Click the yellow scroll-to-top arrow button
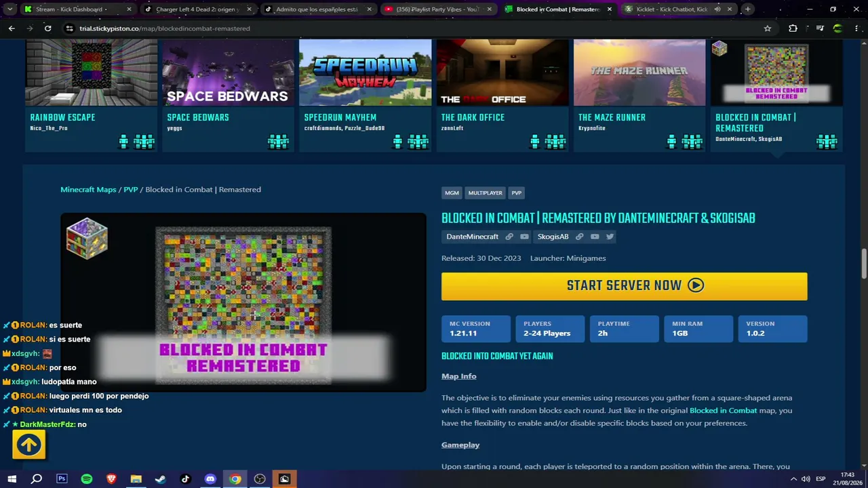This screenshot has width=868, height=488. pos(28,445)
